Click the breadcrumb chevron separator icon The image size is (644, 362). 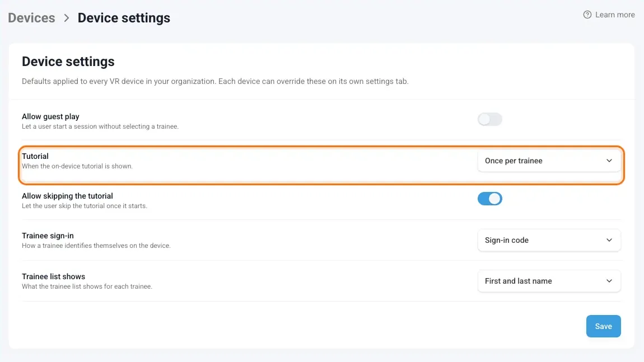[x=67, y=18]
